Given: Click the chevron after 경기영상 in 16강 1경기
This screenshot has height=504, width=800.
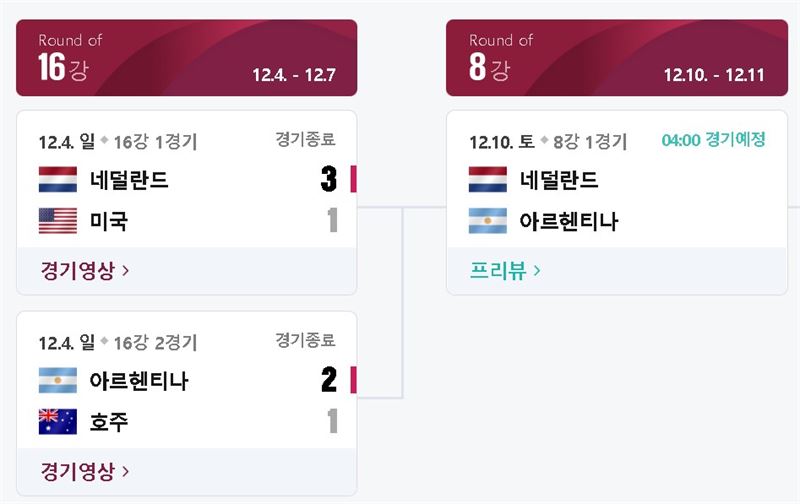Looking at the screenshot, I should [126, 270].
